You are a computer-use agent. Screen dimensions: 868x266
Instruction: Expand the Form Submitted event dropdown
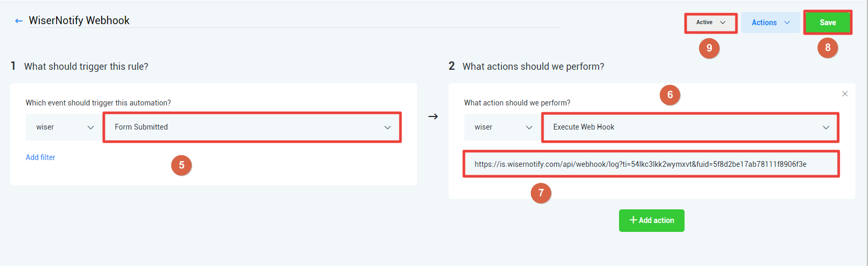pyautogui.click(x=252, y=127)
